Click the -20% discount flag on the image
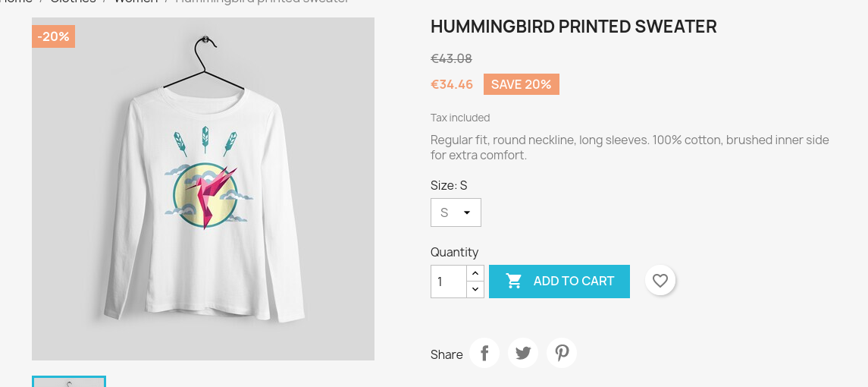Screen dimensions: 868x387 click(x=53, y=36)
